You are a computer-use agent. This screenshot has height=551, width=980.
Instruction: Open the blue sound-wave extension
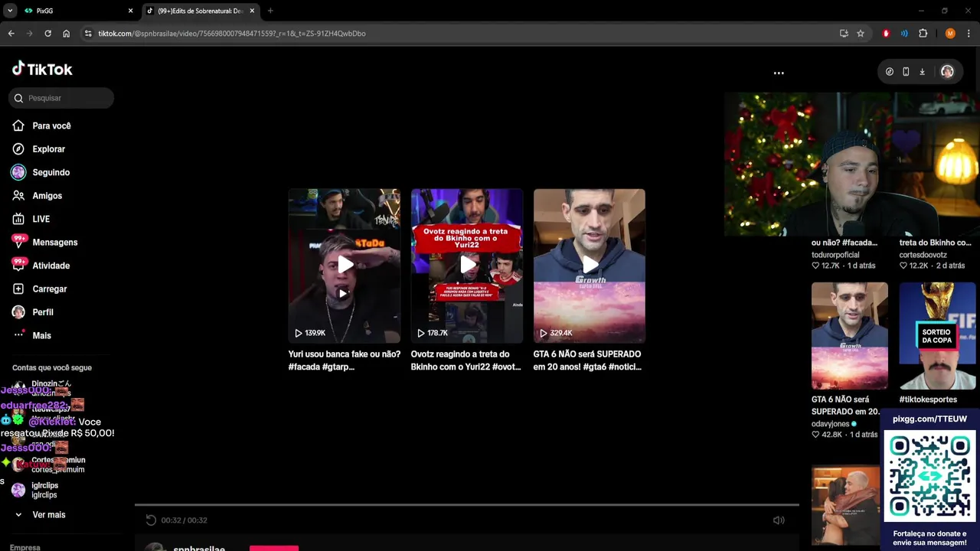click(x=904, y=34)
